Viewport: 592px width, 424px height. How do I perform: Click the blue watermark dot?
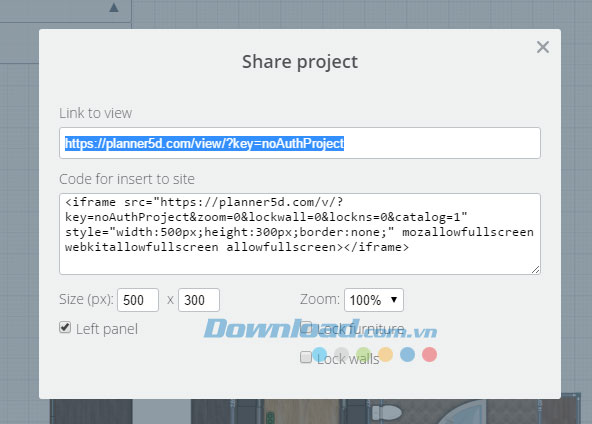click(x=407, y=355)
